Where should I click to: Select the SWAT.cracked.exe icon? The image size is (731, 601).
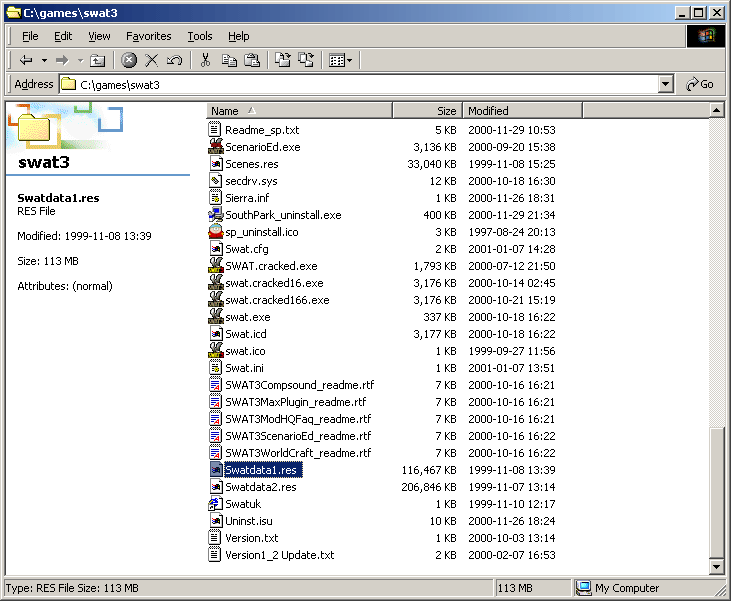pyautogui.click(x=215, y=265)
